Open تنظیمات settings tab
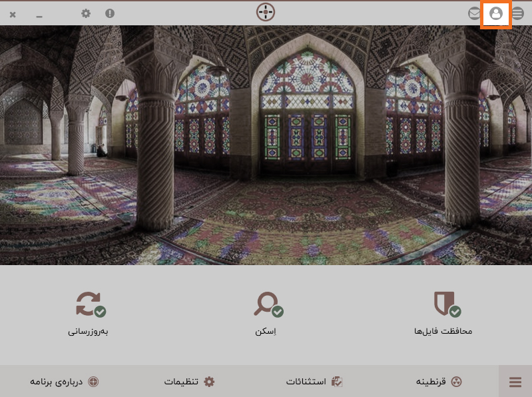Image resolution: width=532 pixels, height=397 pixels. pos(189,382)
